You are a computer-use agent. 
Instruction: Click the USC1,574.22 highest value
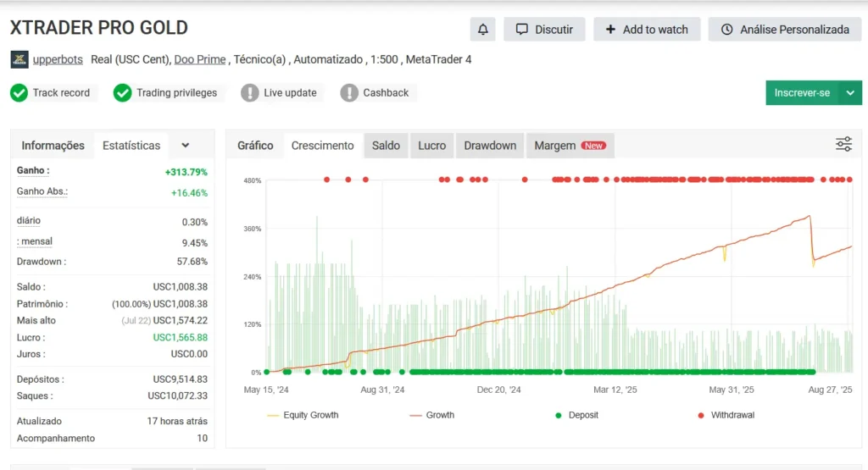point(181,321)
